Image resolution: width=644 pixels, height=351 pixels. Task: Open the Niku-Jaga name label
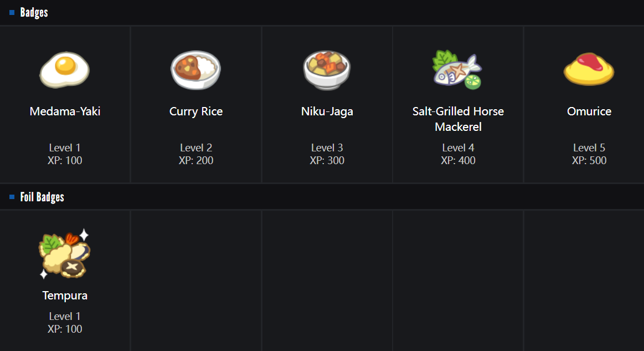[327, 111]
